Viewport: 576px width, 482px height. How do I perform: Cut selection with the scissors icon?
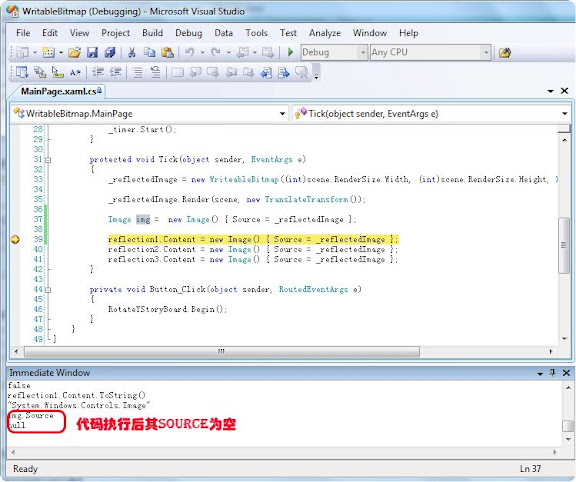click(132, 53)
